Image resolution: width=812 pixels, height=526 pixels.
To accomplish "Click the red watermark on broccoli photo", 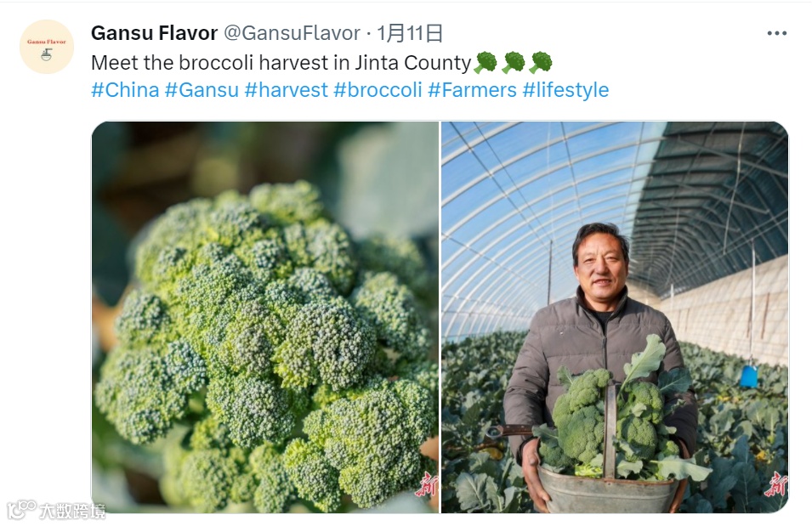I will [x=427, y=484].
